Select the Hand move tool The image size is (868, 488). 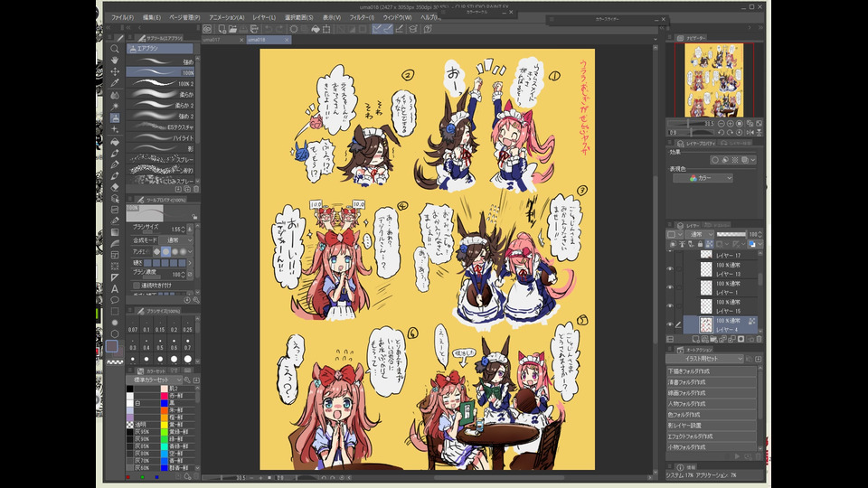click(115, 60)
